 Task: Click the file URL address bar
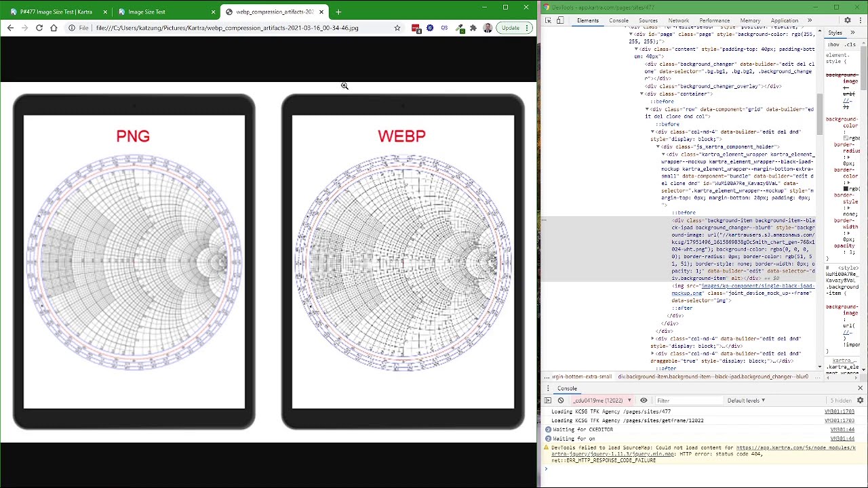[x=227, y=28]
